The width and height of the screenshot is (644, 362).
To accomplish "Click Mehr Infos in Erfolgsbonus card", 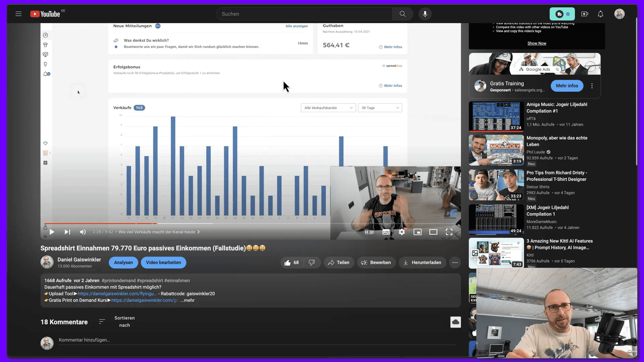I will [390, 86].
